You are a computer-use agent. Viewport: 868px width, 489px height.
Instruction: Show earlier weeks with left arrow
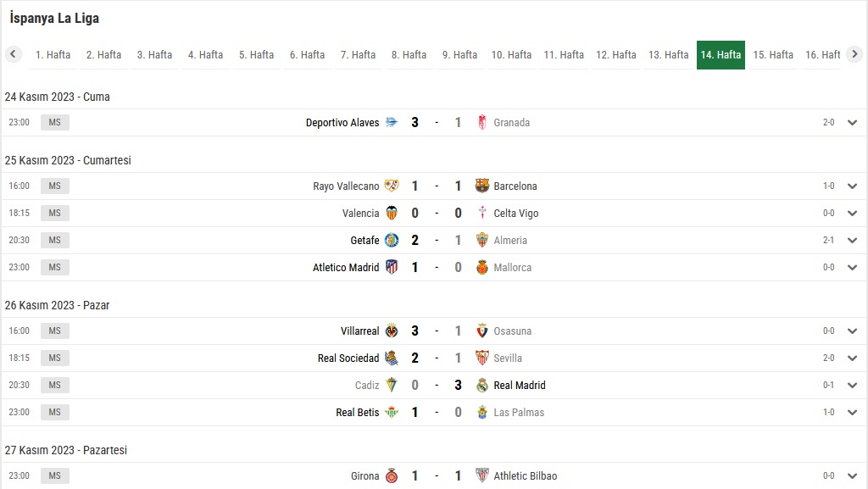pos(14,54)
